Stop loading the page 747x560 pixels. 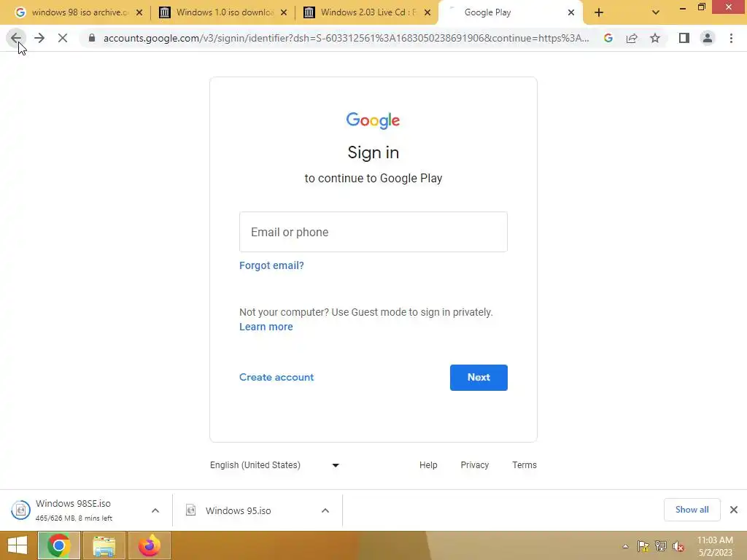click(63, 38)
